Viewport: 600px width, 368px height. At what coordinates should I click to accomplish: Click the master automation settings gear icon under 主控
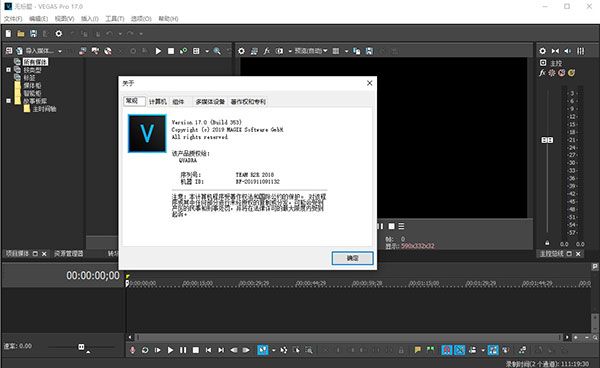tap(552, 73)
